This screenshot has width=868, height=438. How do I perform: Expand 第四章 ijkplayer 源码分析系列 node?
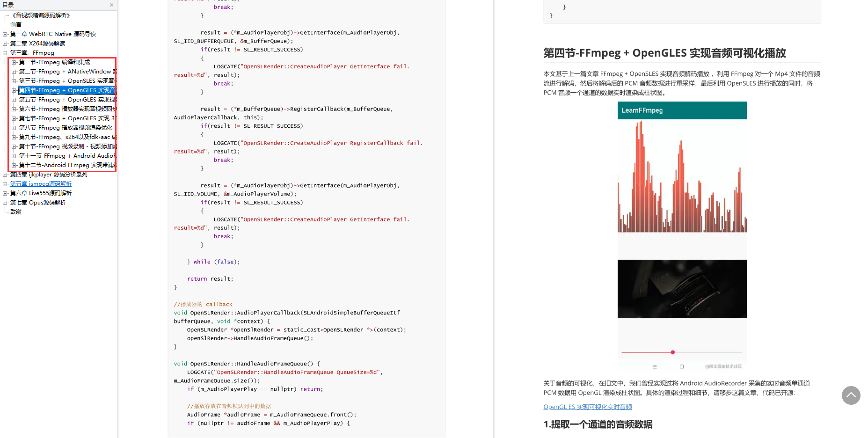(5, 175)
